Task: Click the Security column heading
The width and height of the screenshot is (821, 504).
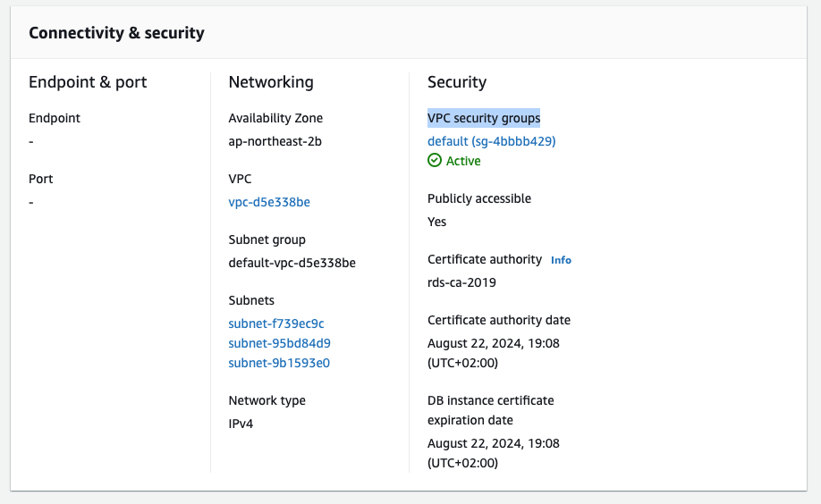Action: [x=457, y=82]
